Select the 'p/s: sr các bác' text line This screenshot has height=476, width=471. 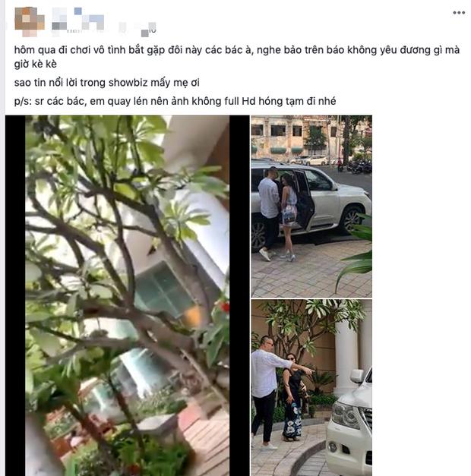(175, 101)
